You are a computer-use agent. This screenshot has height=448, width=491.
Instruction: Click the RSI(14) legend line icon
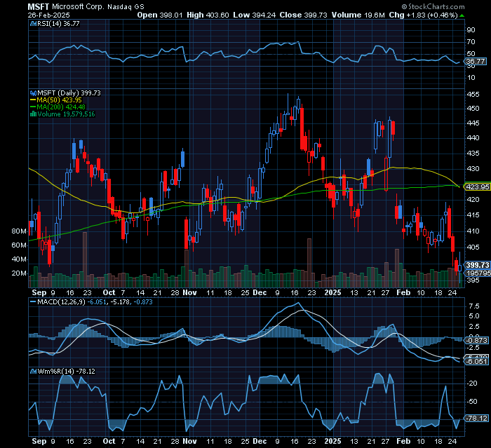pyautogui.click(x=31, y=23)
